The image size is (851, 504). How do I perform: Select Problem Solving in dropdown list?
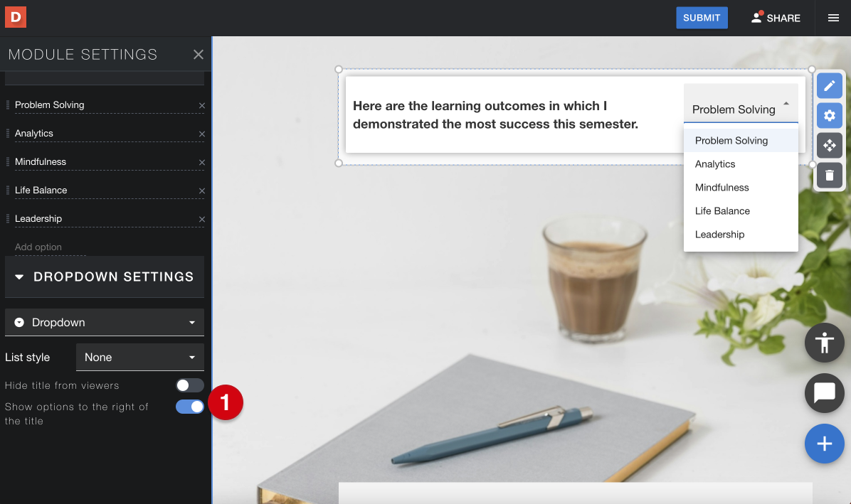tap(741, 140)
